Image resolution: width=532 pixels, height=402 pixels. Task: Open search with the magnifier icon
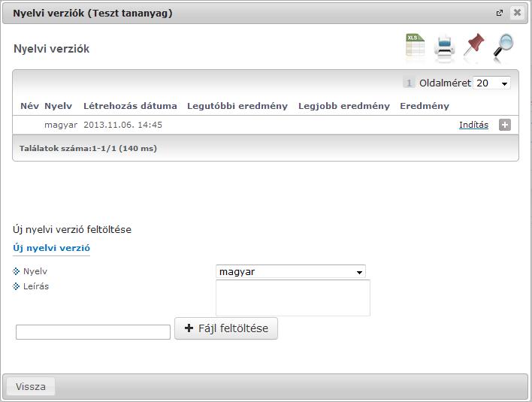click(503, 46)
